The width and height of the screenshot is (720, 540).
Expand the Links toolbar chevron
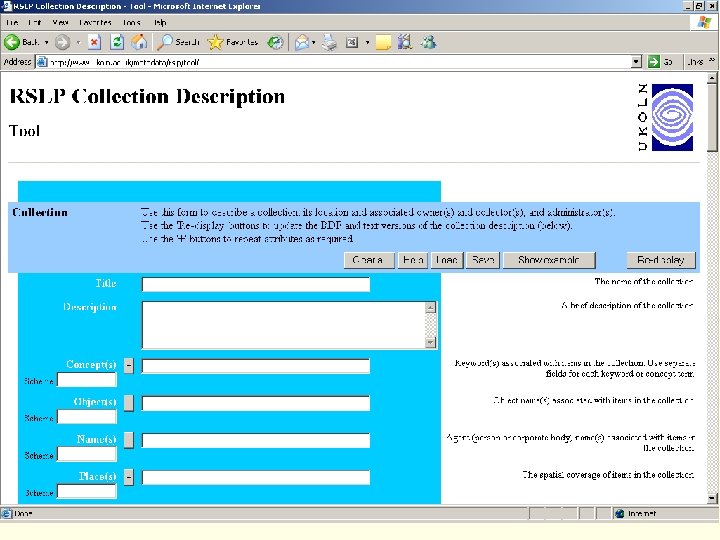[712, 60]
